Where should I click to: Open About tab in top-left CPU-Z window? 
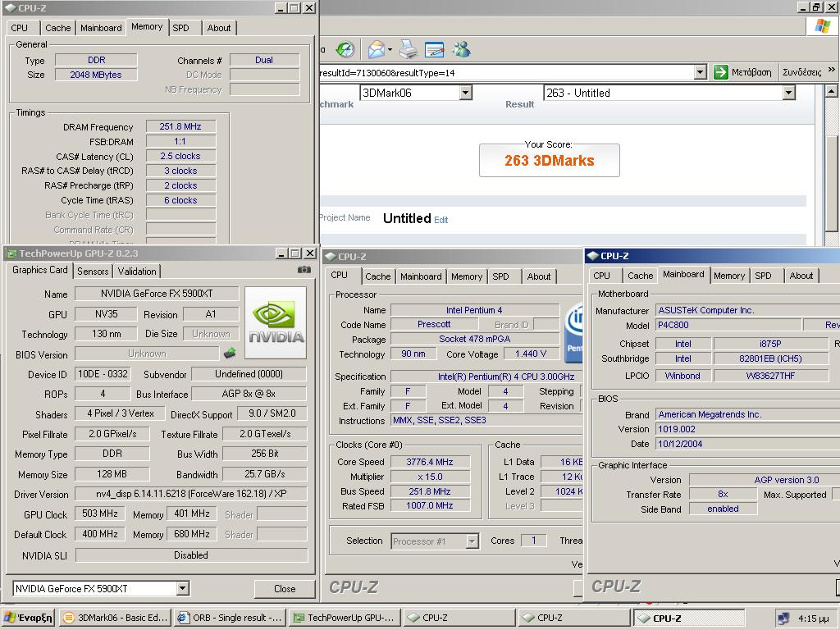point(219,28)
